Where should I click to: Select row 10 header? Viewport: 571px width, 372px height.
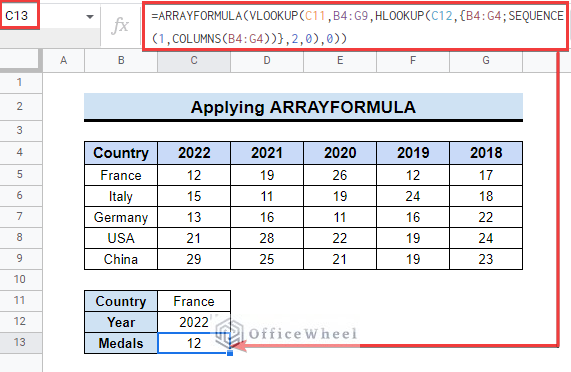[x=20, y=280]
